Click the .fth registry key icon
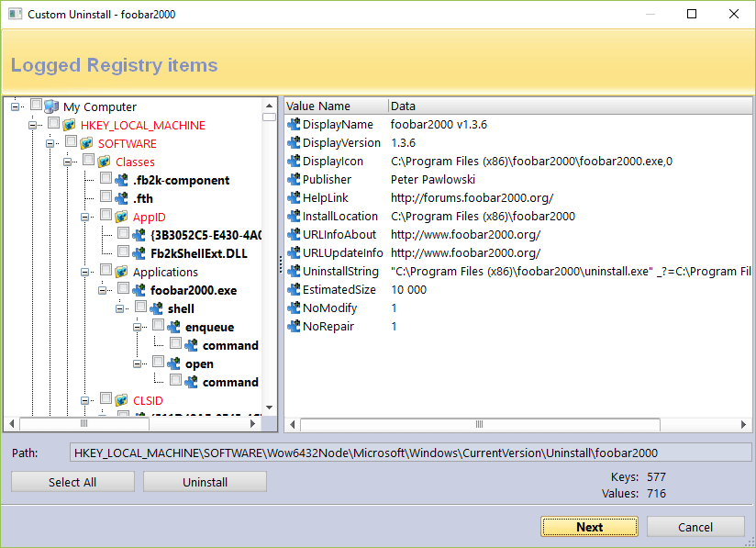756x548 pixels. pyautogui.click(x=121, y=198)
